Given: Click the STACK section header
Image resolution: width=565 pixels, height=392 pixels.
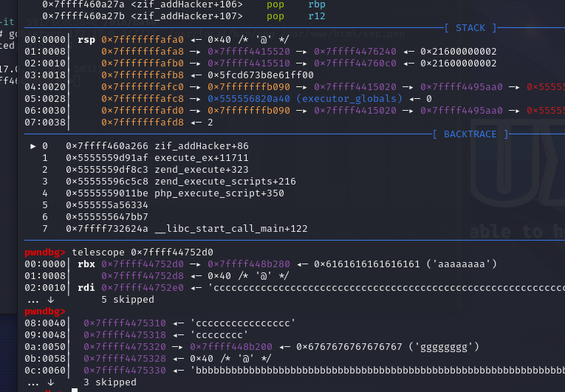Looking at the screenshot, I should click(470, 28).
